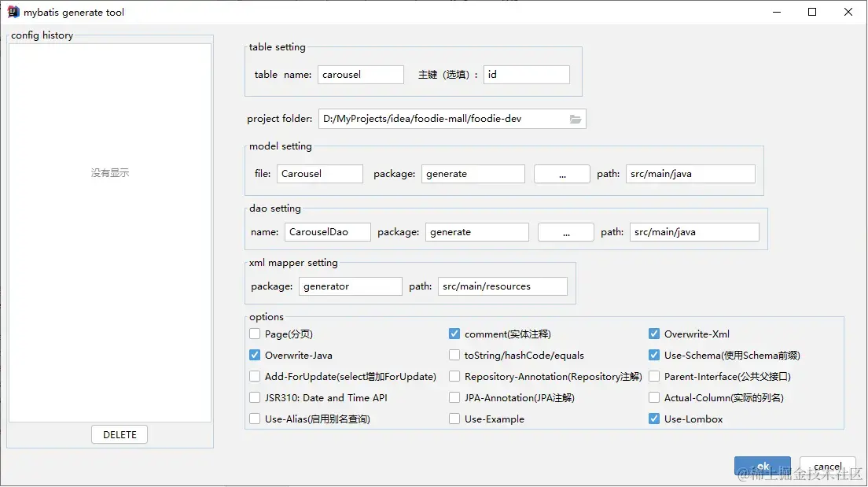Click the DELETE button under config history

coord(120,435)
